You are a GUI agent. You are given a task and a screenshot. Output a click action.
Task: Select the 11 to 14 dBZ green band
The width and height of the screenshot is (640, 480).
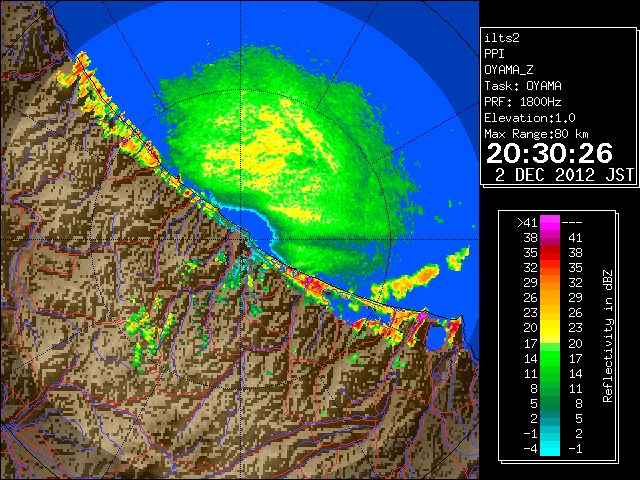pyautogui.click(x=550, y=373)
